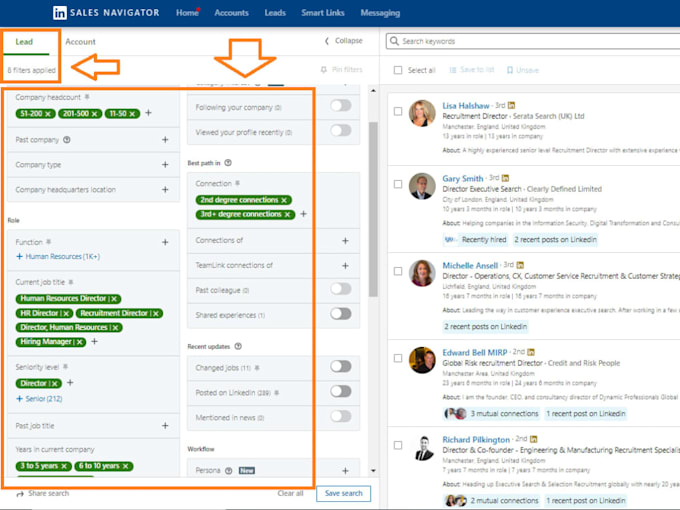Viewport: 680px width, 510px height.
Task: Expand the Past company filter
Action: [x=165, y=140]
